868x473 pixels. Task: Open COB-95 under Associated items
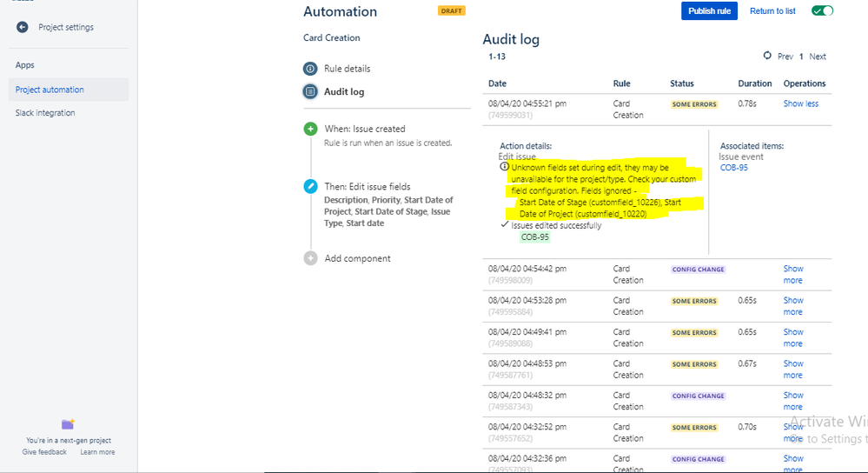(x=733, y=168)
